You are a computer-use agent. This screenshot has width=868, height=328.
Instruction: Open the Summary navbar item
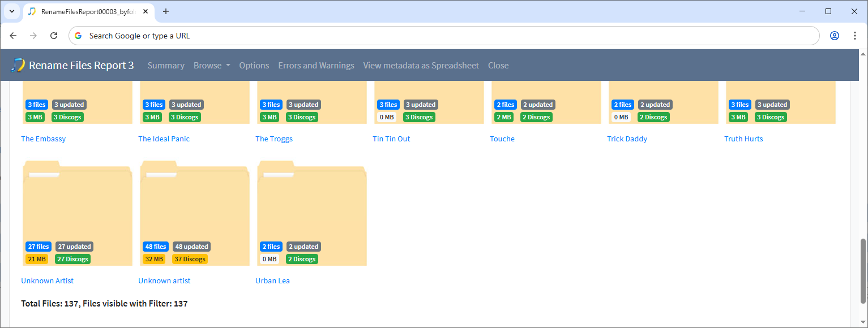pos(166,66)
